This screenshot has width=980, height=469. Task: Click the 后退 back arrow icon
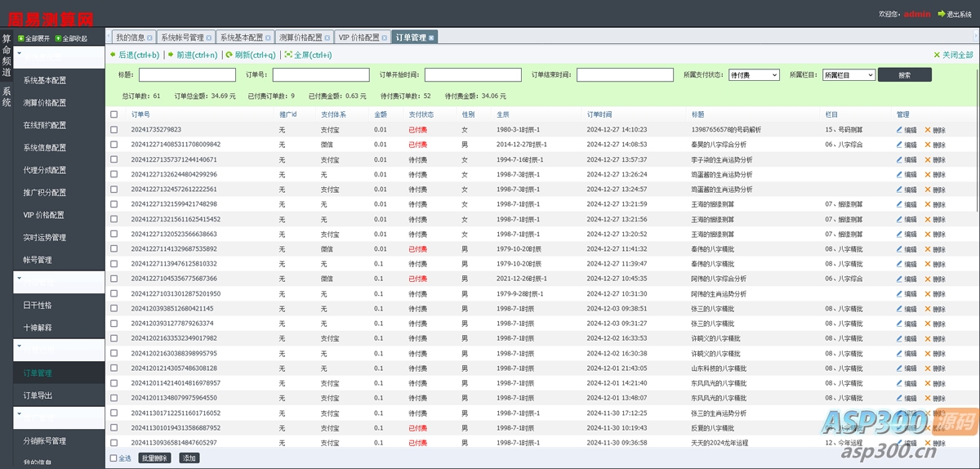[x=114, y=55]
